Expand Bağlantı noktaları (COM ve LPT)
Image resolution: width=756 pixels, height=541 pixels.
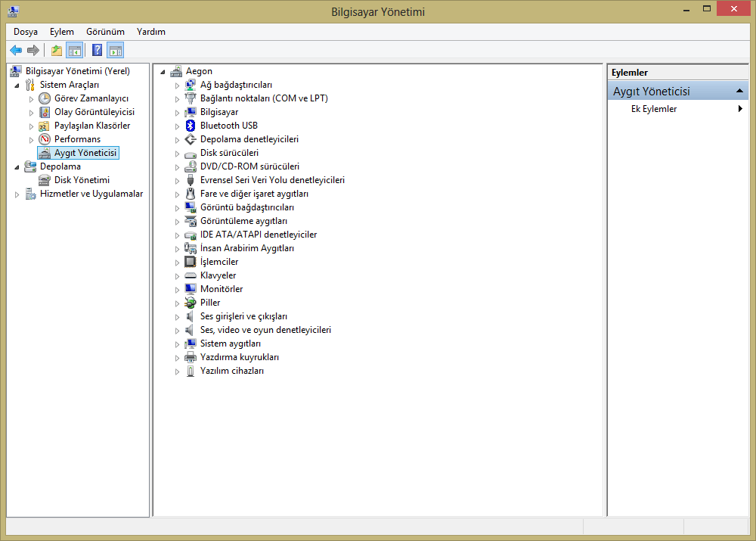coord(177,99)
